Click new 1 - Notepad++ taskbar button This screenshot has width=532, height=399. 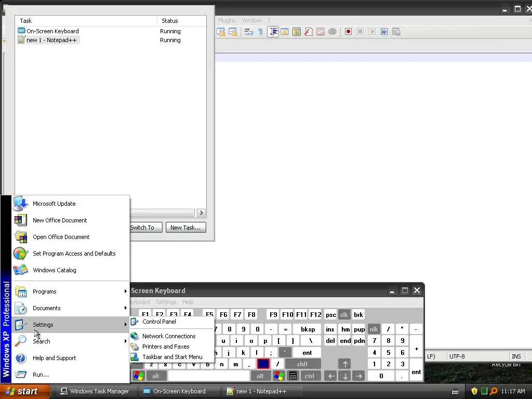coord(262,391)
